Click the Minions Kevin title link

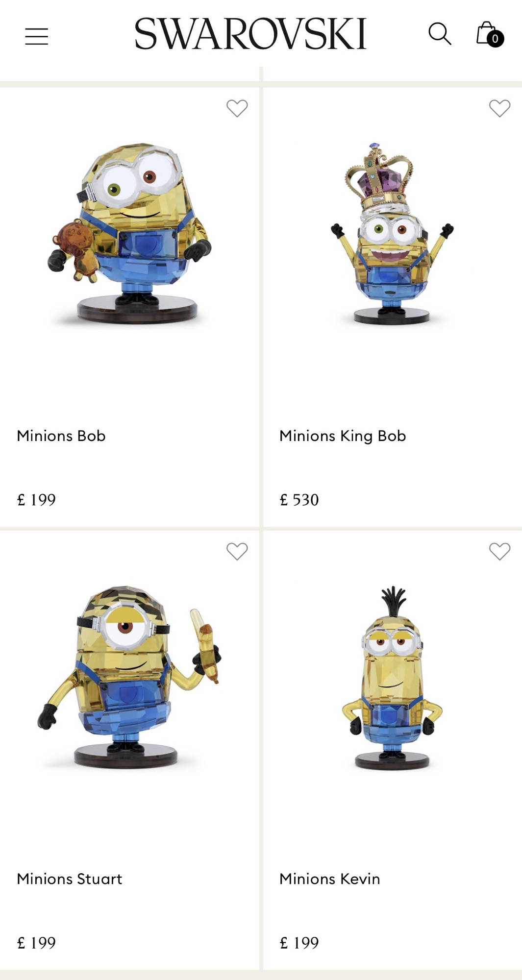point(330,879)
